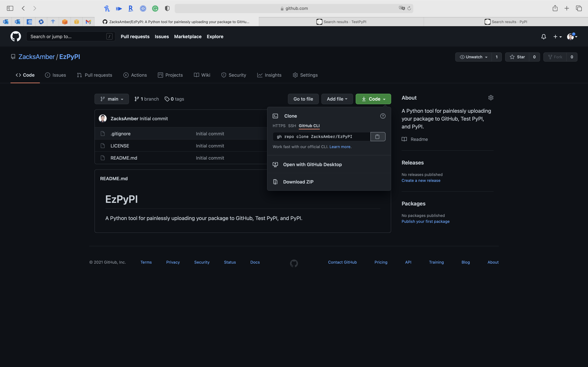Expand the Unwatch notification dropdown
The image size is (588, 367).
[x=473, y=57]
